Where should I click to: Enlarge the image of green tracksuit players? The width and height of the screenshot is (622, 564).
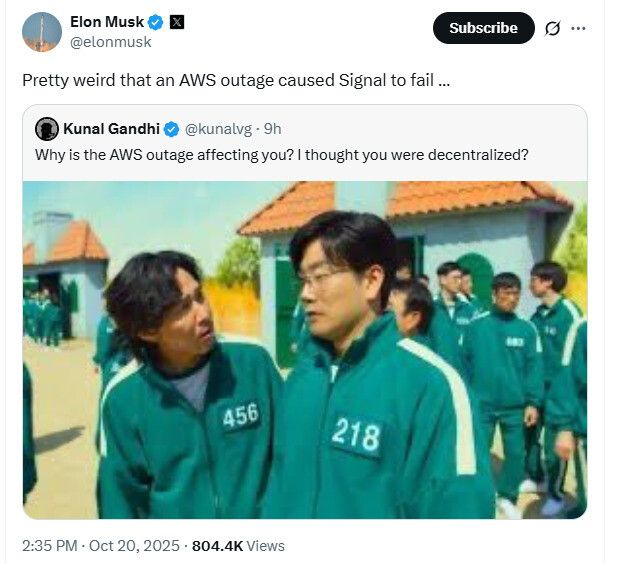(304, 350)
